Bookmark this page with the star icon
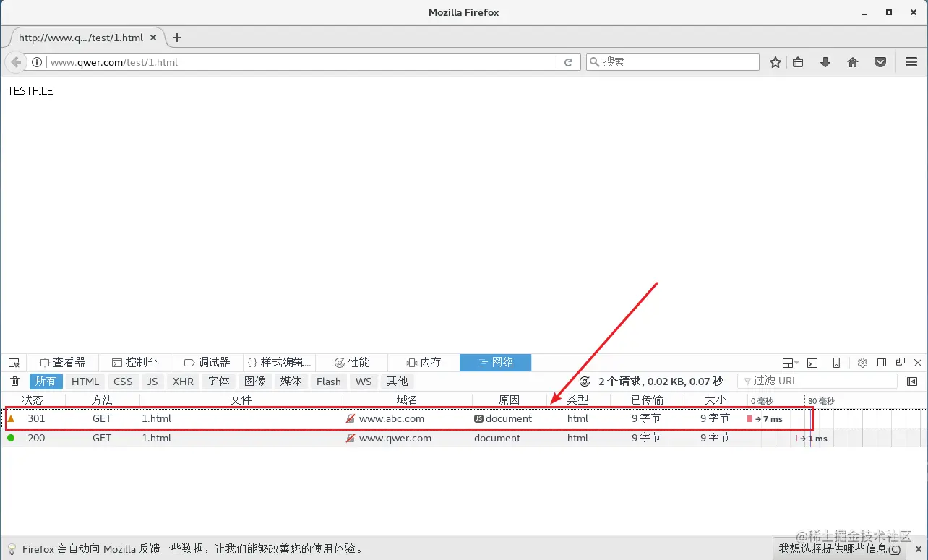Viewport: 928px width, 560px height. click(776, 63)
